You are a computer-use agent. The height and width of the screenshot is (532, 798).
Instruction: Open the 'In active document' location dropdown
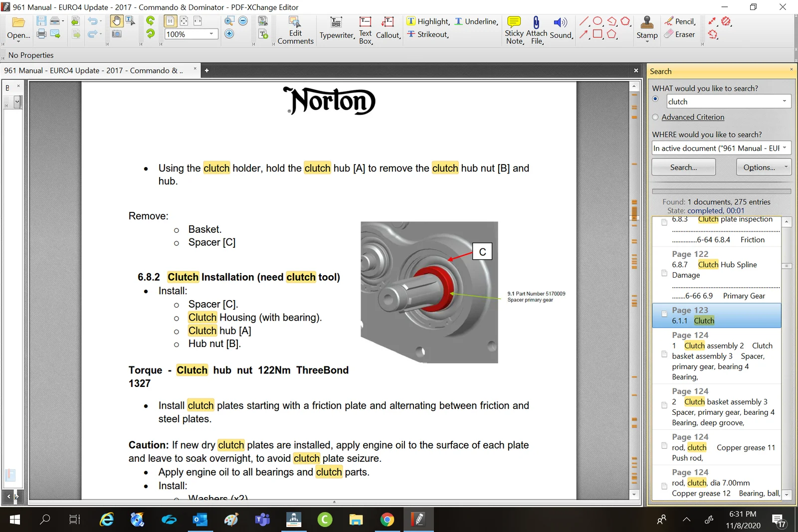tap(785, 148)
